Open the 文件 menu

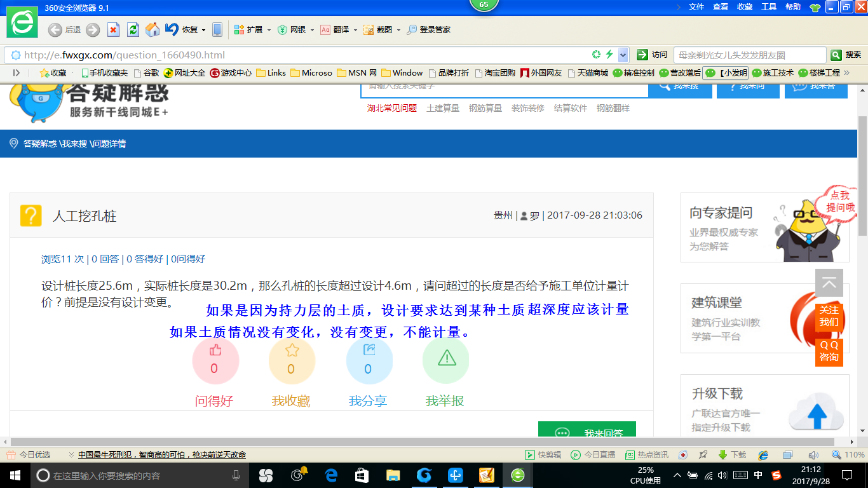(696, 7)
